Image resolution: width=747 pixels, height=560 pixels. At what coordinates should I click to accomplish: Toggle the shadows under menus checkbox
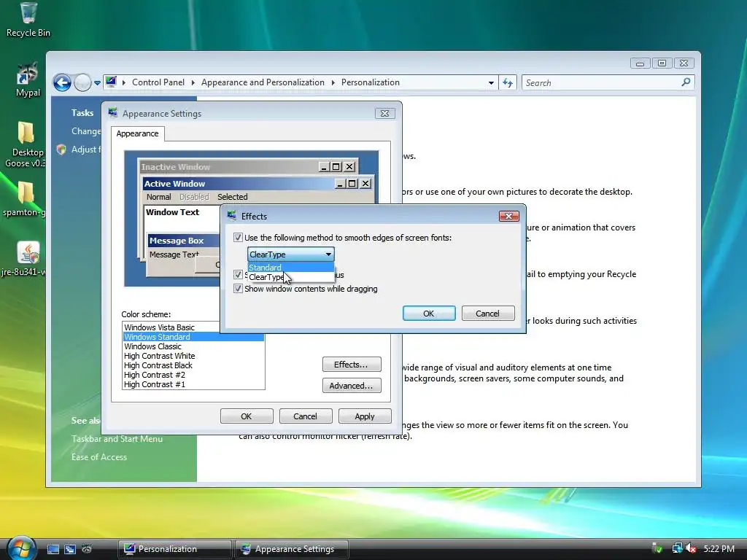tap(238, 274)
